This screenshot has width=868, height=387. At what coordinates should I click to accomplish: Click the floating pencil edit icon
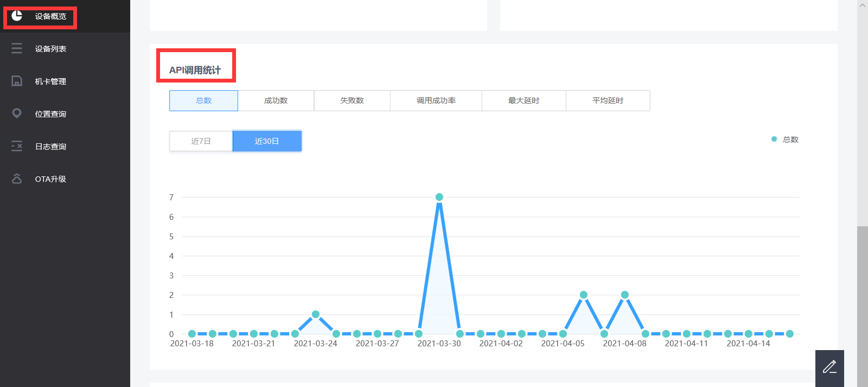tap(829, 367)
